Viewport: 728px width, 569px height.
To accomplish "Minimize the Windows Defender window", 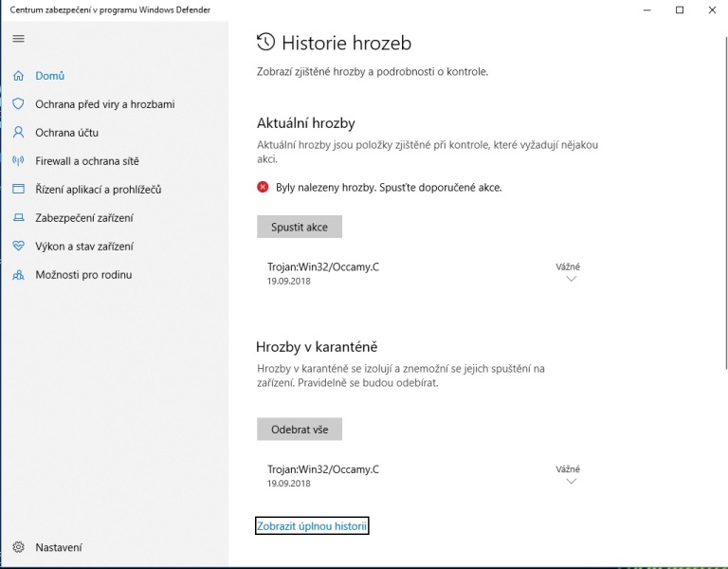I will [647, 9].
